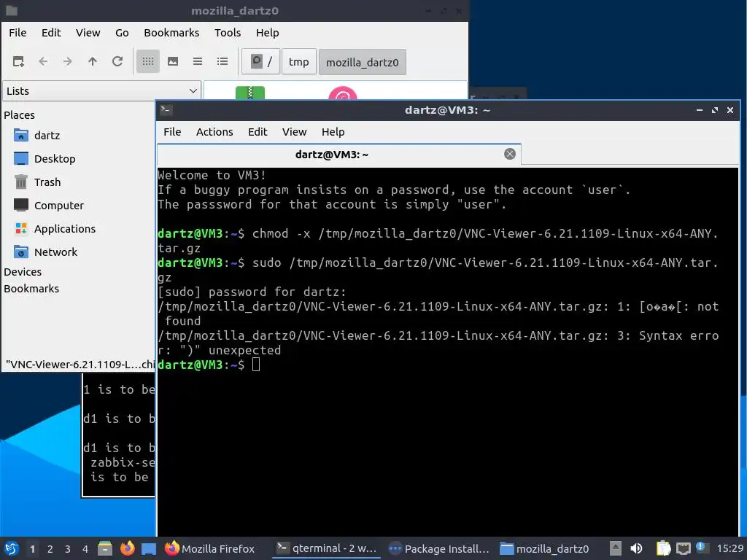Switch to mozilla_dartz0 taskbar entry
This screenshot has height=560, width=747.
[544, 548]
